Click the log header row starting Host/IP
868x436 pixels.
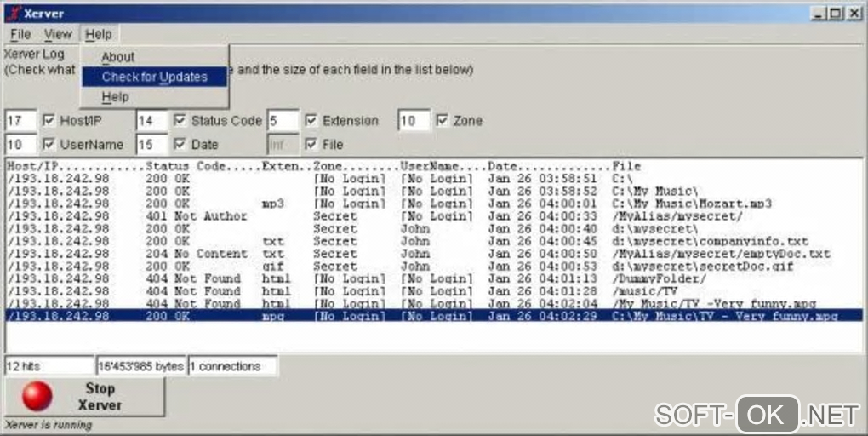[434, 166]
